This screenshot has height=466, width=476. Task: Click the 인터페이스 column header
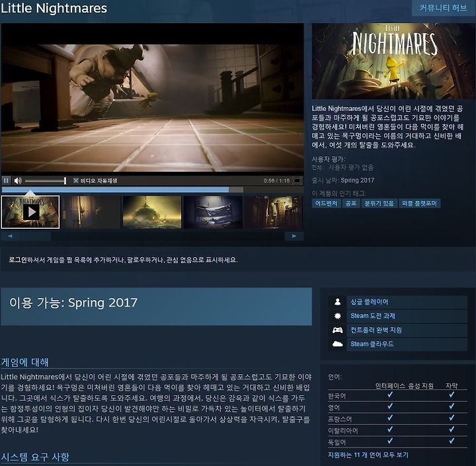pyautogui.click(x=390, y=385)
